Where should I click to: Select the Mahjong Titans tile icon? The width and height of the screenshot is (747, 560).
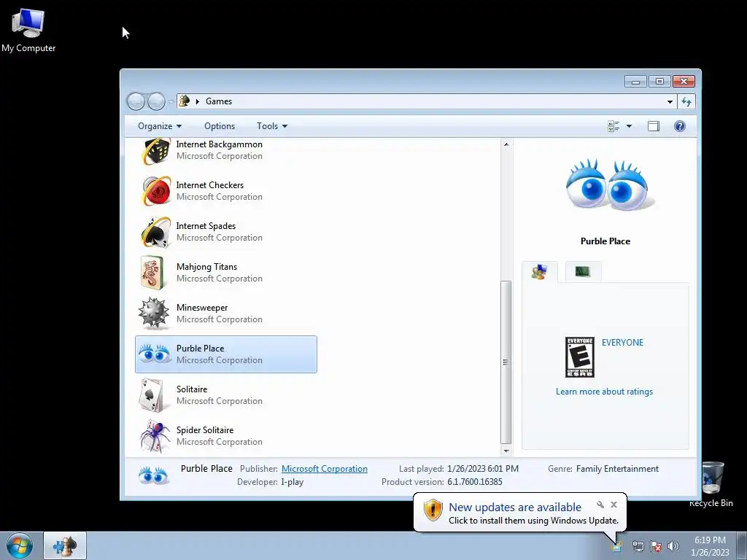click(153, 273)
